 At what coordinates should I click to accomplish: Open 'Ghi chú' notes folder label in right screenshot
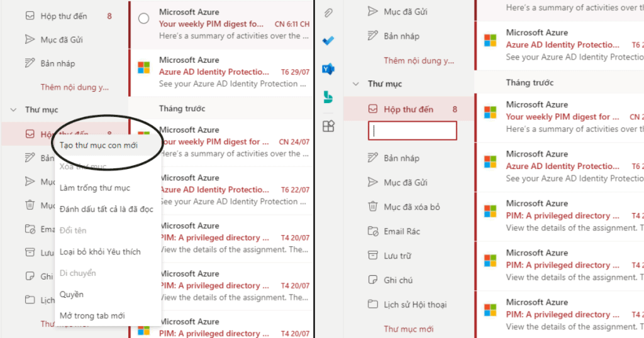pos(398,280)
